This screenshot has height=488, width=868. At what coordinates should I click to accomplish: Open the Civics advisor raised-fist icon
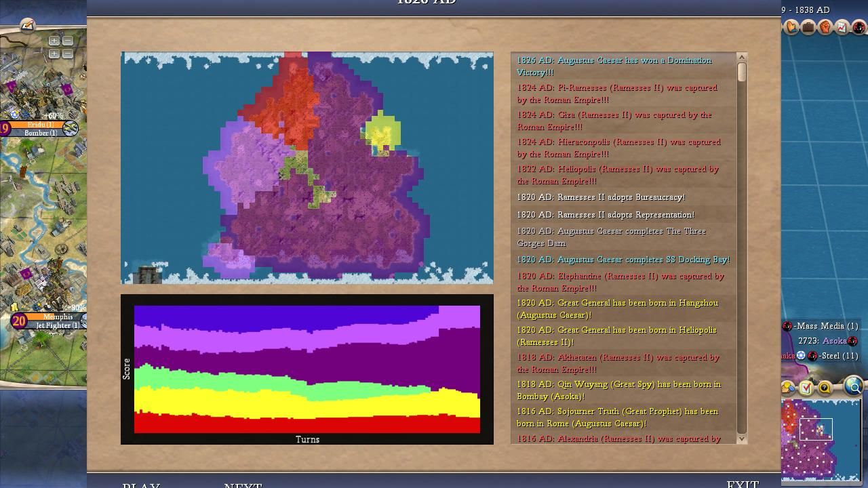click(825, 28)
